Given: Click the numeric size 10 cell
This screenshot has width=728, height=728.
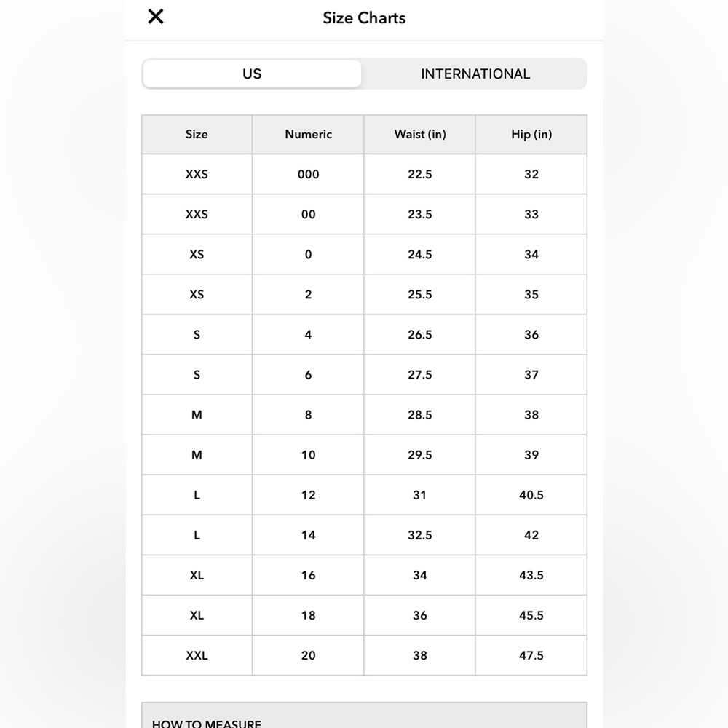Looking at the screenshot, I should (x=308, y=455).
